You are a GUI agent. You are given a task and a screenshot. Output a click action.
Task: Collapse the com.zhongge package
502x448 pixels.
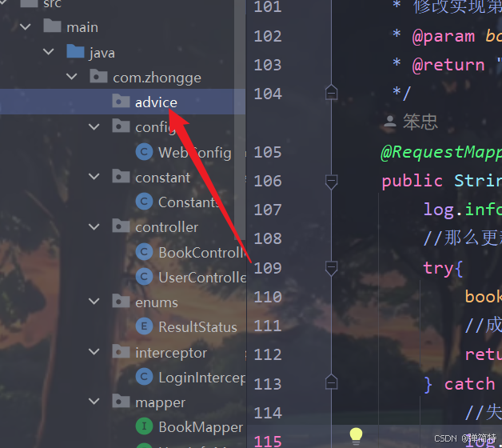click(71, 77)
